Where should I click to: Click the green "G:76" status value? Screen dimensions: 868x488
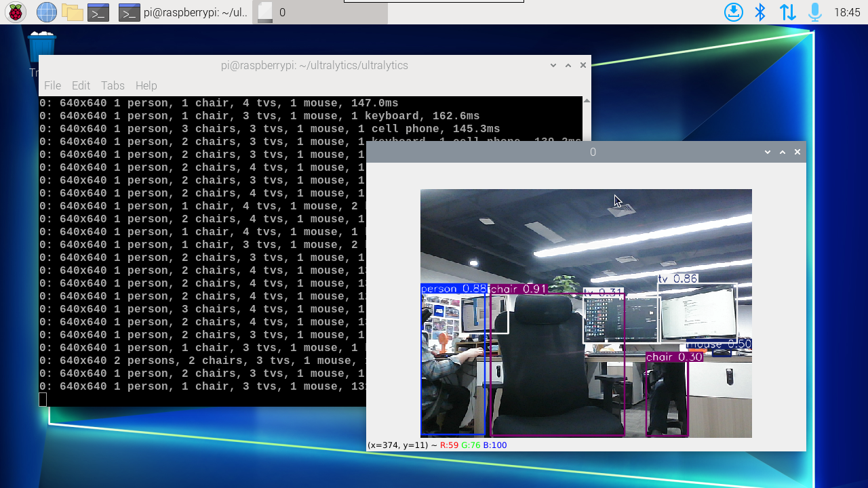(471, 445)
